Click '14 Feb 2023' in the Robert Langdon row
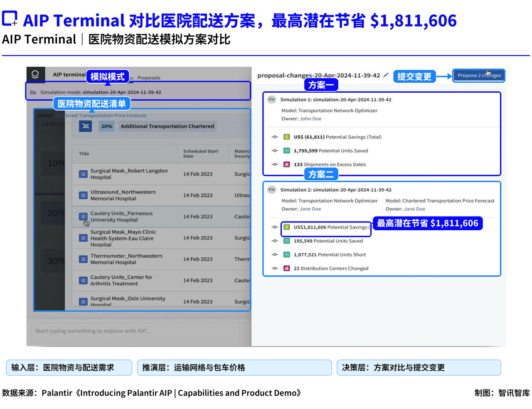532x409 pixels. click(x=198, y=174)
